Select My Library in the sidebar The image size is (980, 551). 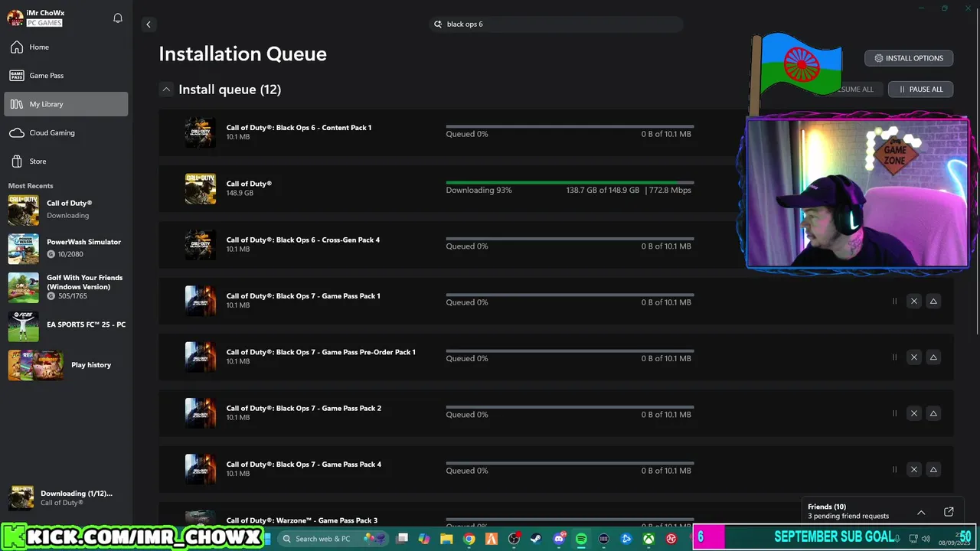click(x=66, y=104)
